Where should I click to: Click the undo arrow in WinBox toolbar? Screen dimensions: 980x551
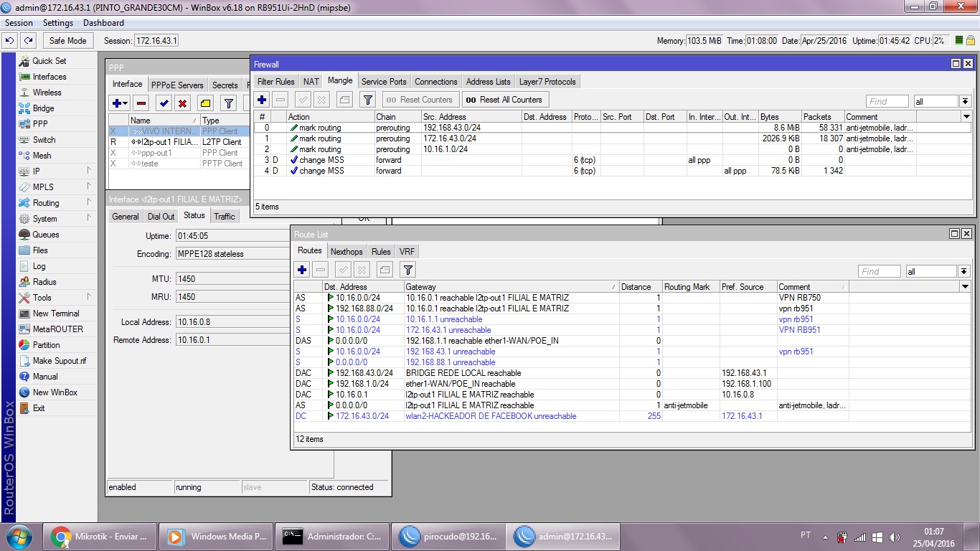[11, 41]
